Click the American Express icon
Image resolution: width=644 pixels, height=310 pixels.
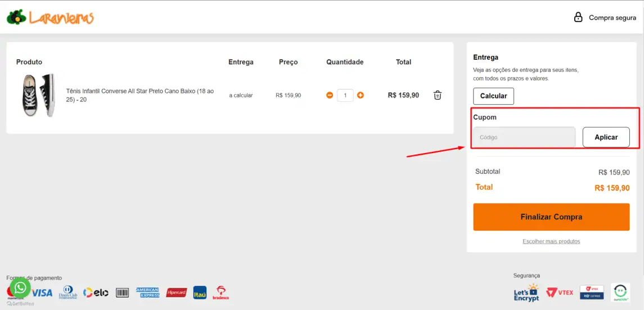click(x=147, y=293)
